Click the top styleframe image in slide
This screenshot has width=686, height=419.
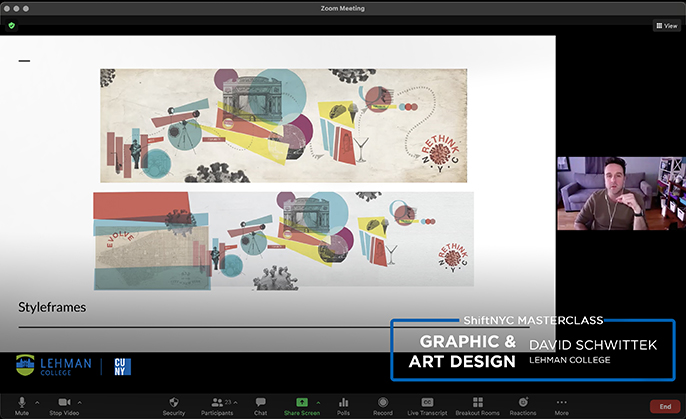[x=284, y=126]
